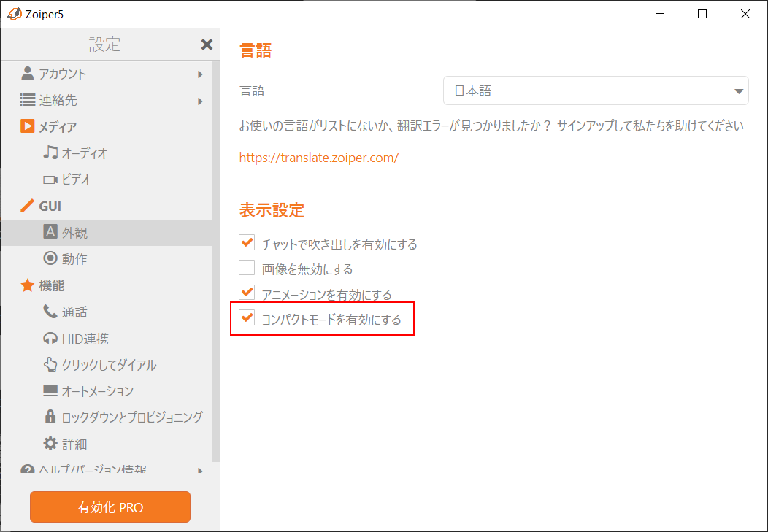Click the orange star icon beside 機能
The width and height of the screenshot is (768, 532).
[x=28, y=285]
